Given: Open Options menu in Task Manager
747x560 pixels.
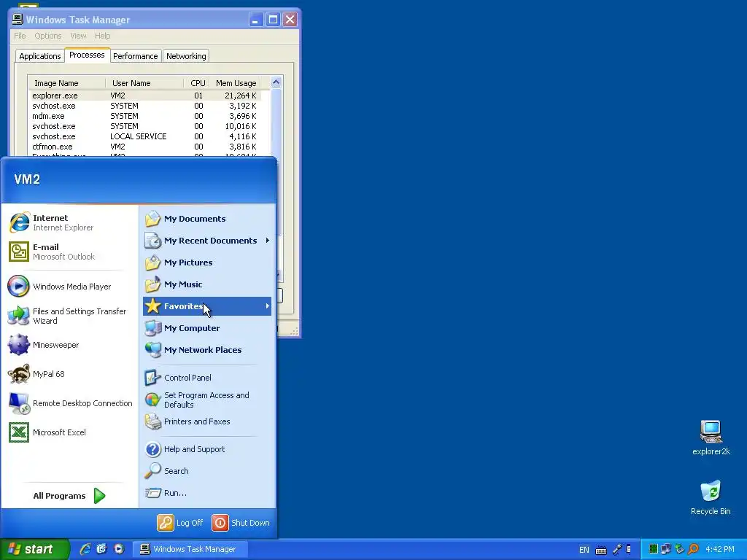Looking at the screenshot, I should coord(47,36).
